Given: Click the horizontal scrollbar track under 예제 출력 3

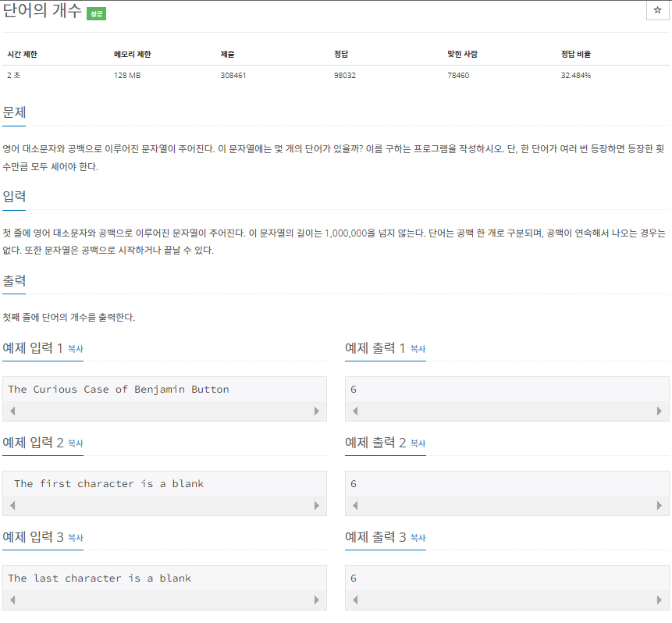Looking at the screenshot, I should tap(507, 600).
